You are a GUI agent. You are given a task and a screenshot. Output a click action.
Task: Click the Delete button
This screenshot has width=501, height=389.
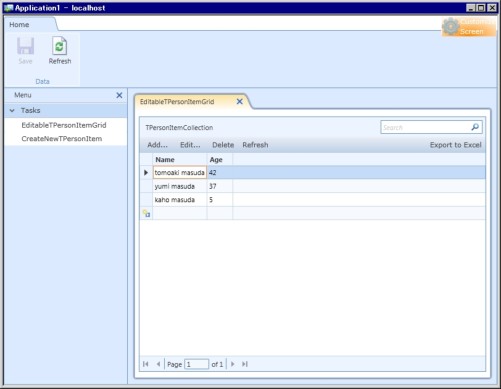coord(223,145)
